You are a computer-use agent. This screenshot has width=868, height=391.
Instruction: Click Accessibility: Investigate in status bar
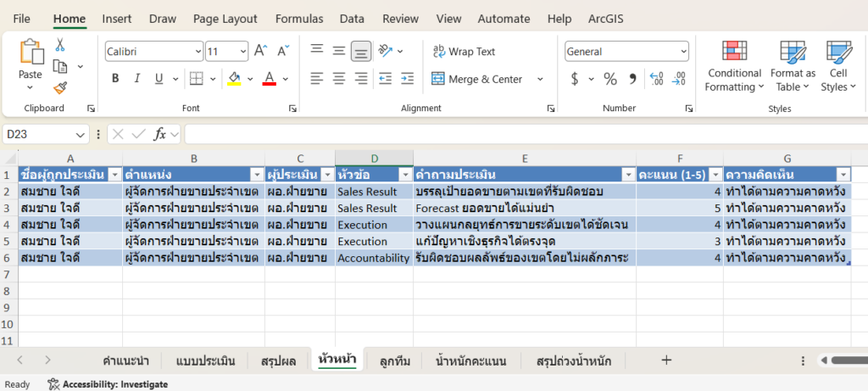[108, 384]
